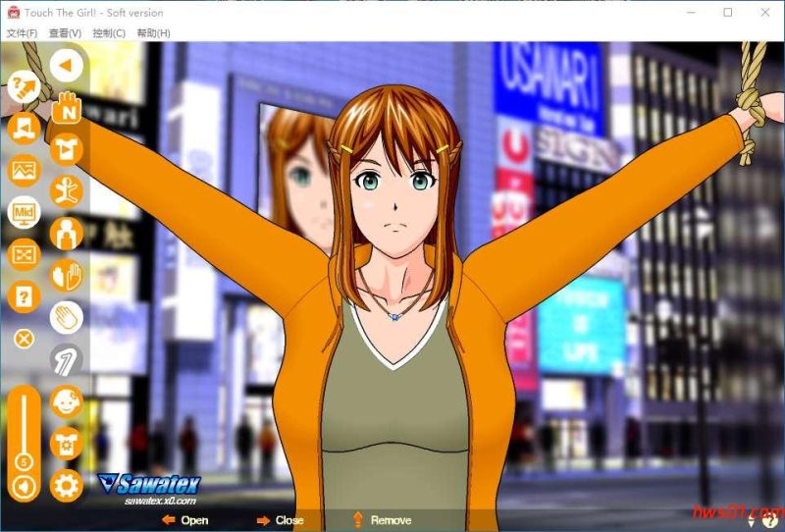Click the fullscreen expand arrows icon
Screen dimensions: 785x532
(24, 253)
